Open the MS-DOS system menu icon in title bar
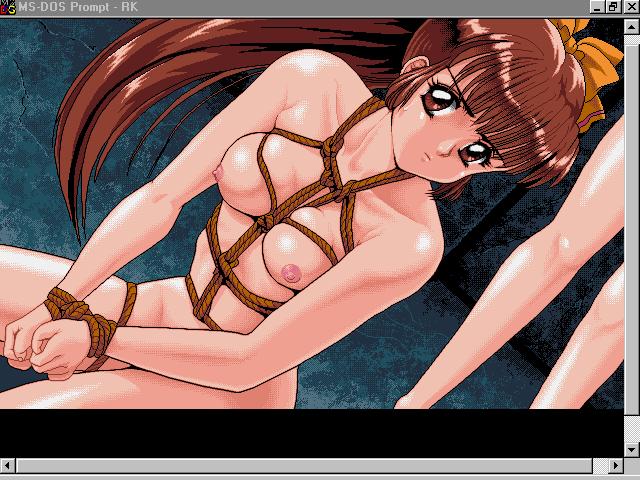This screenshot has height=480, width=640. pos(9,8)
